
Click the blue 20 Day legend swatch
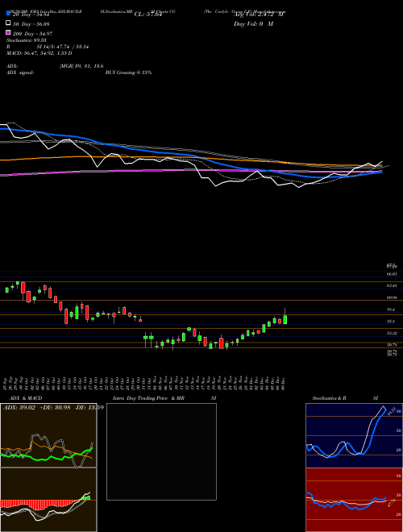8,14
